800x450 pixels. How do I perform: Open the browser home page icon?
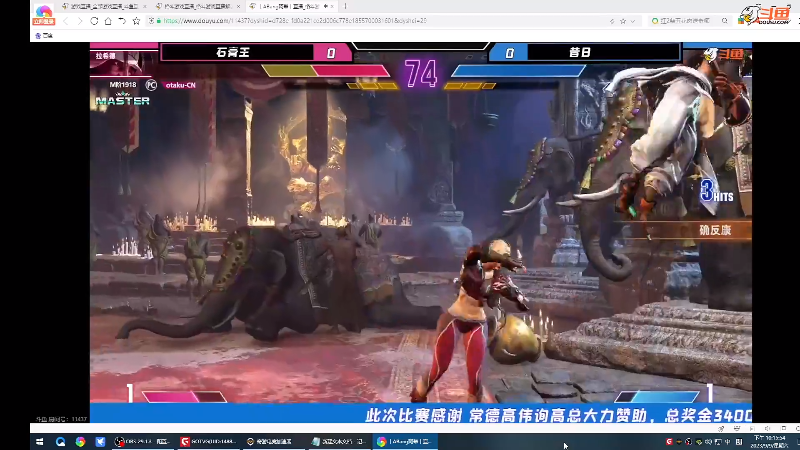pyautogui.click(x=108, y=21)
